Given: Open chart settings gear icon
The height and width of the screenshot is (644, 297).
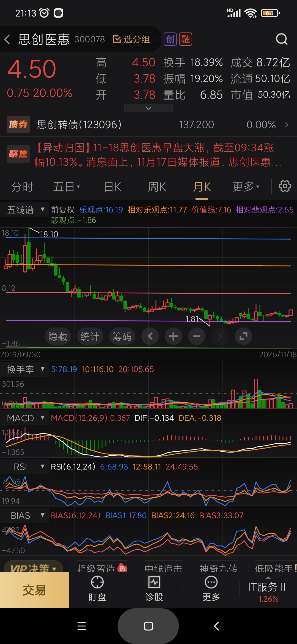Looking at the screenshot, I should coord(285,186).
